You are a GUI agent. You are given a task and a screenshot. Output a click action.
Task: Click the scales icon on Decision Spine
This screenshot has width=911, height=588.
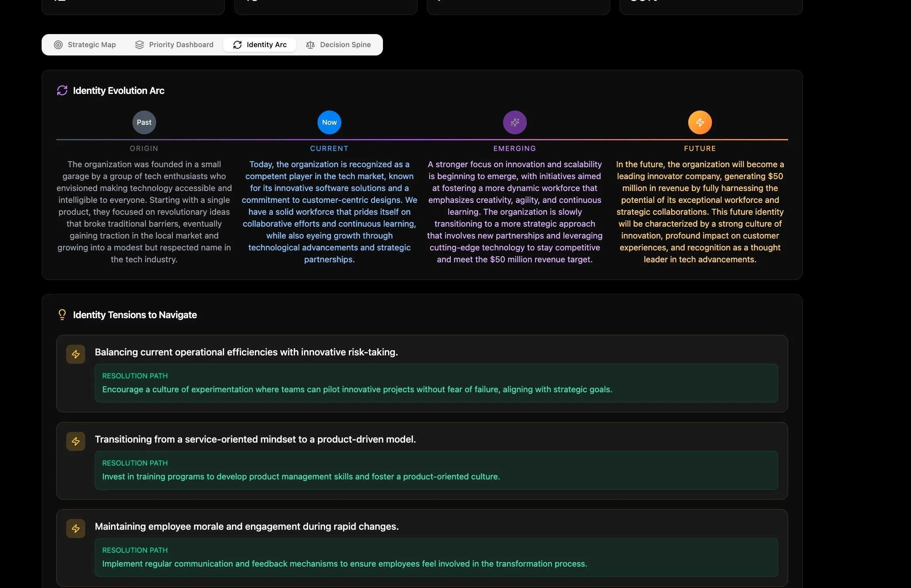click(310, 45)
